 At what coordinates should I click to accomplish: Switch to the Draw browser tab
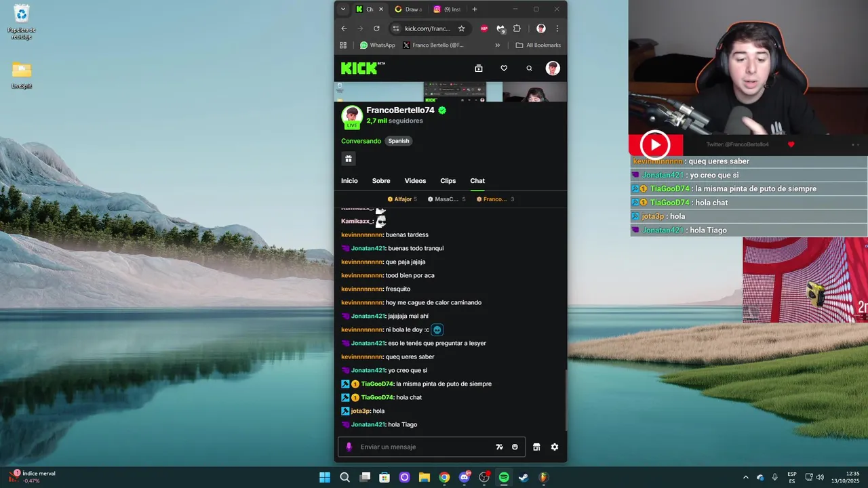pos(408,9)
